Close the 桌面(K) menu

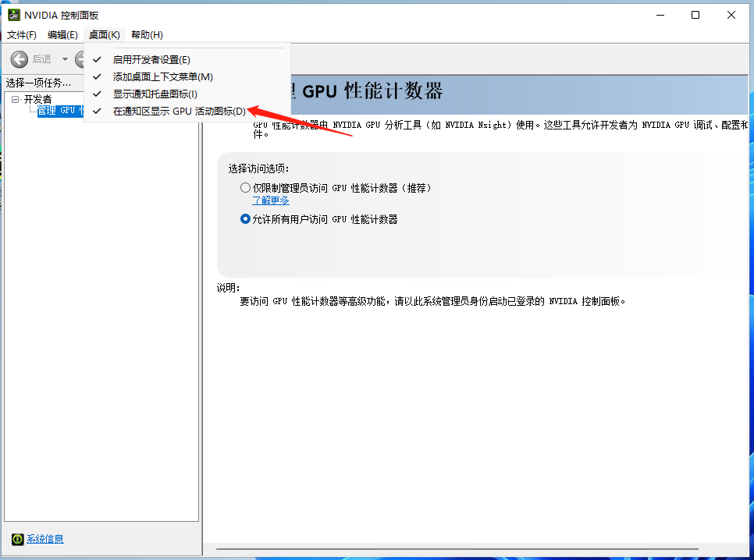pyautogui.click(x=105, y=34)
